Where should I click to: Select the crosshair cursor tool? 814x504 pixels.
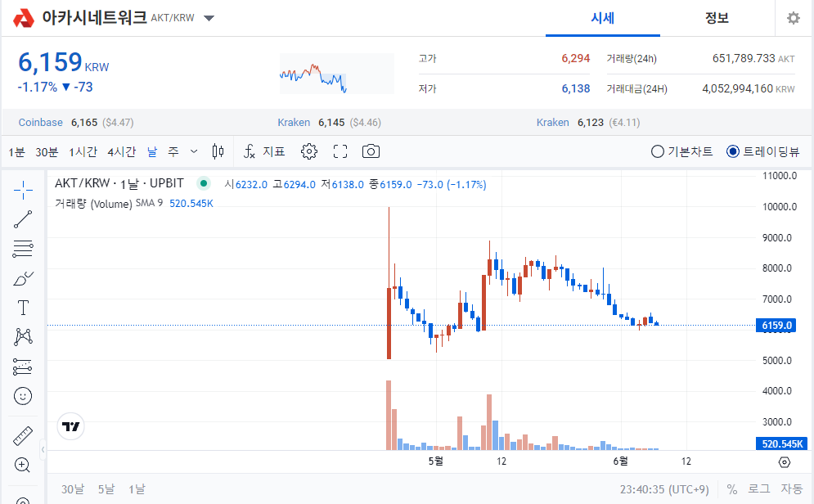pos(23,191)
